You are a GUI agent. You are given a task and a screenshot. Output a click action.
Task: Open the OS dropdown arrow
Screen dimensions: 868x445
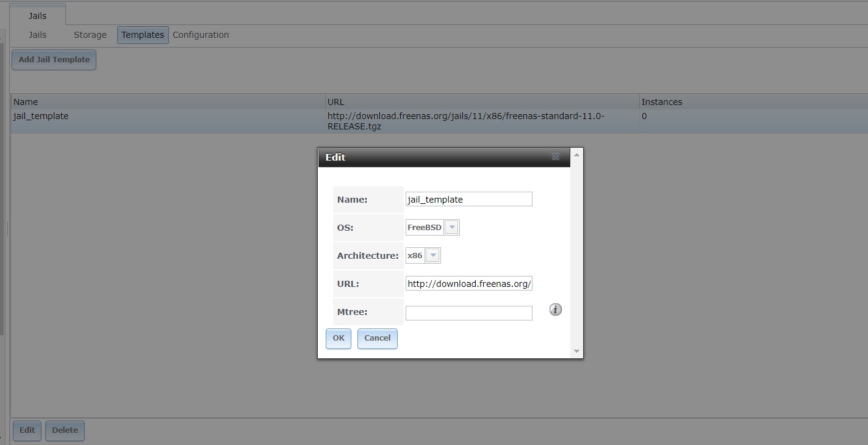(451, 228)
